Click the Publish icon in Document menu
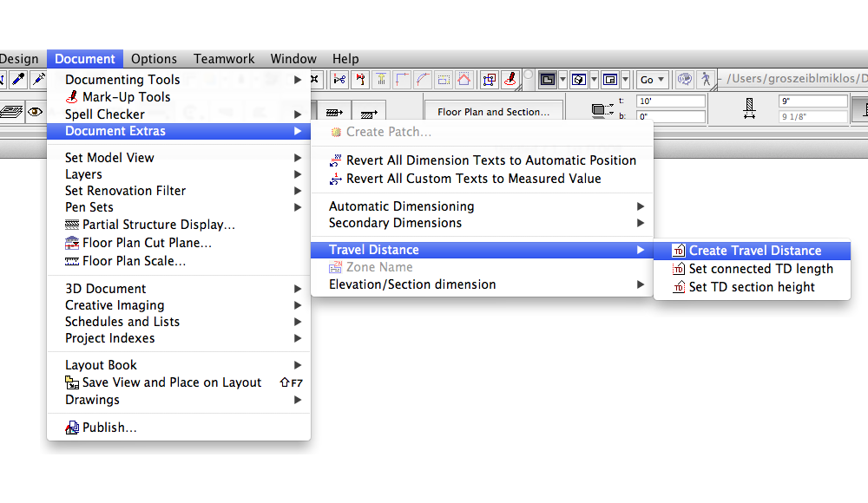Image resolution: width=868 pixels, height=503 pixels. click(72, 428)
